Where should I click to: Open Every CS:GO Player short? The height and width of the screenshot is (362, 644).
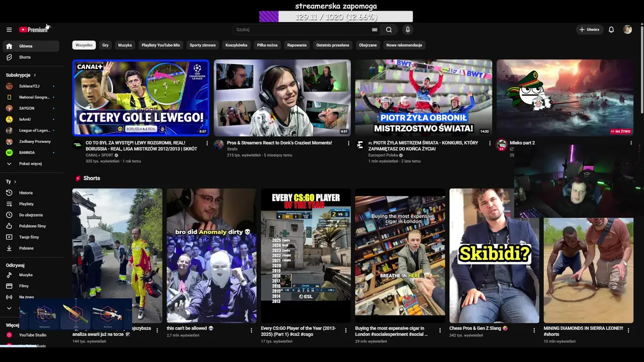tap(305, 255)
